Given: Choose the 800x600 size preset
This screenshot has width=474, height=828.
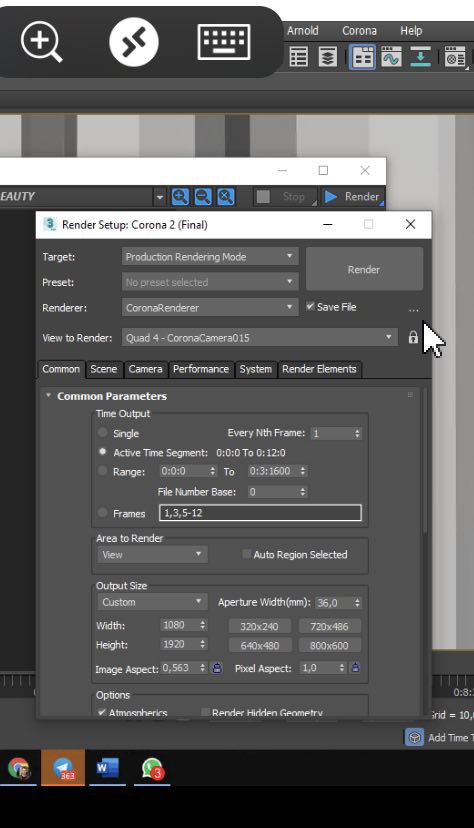Looking at the screenshot, I should coord(329,645).
